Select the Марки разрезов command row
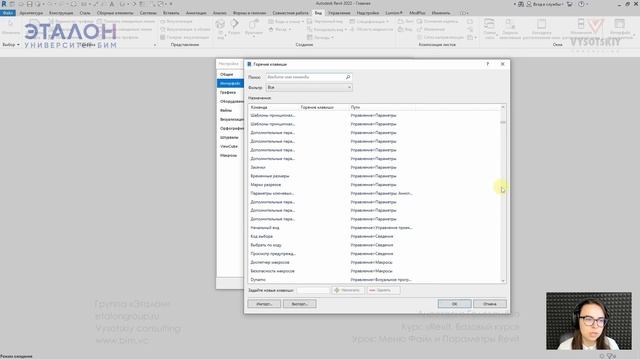Screen dimensions: 640x360 [x=374, y=184]
